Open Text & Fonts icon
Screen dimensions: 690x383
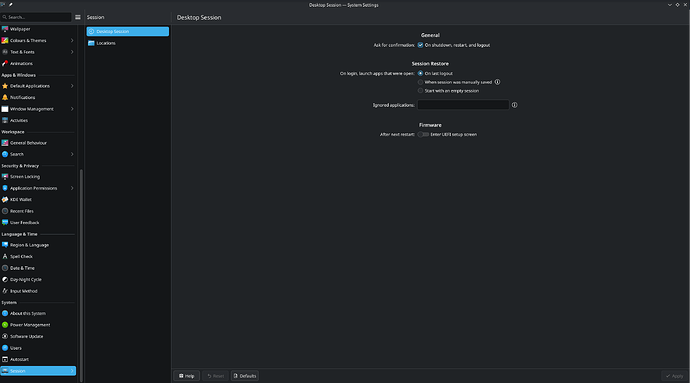pos(5,52)
